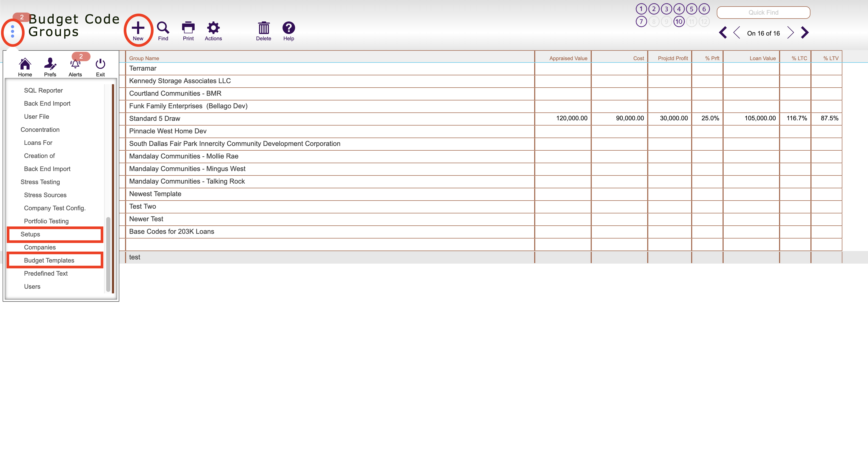Open Users menu entry

(32, 287)
